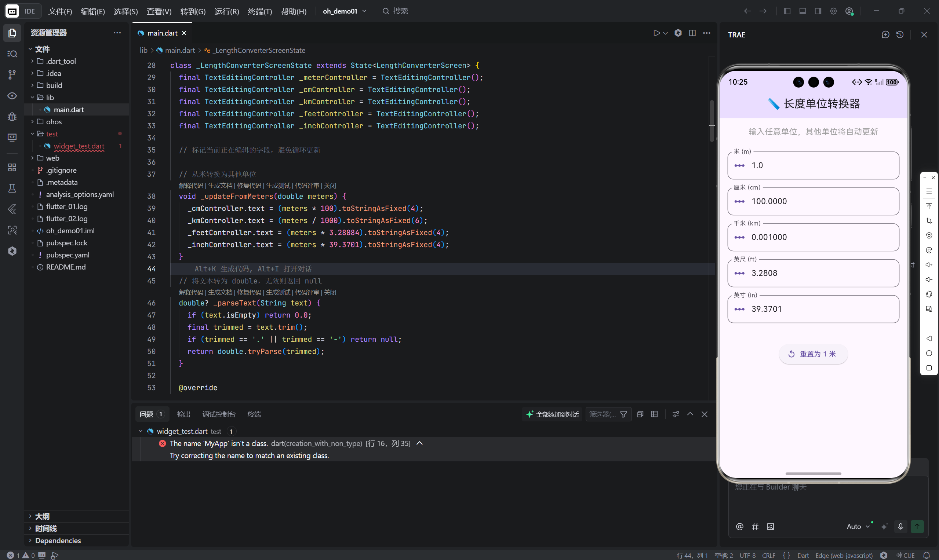The image size is (939, 560).
Task: Click the 全部添加到对话 button
Action: tap(553, 414)
